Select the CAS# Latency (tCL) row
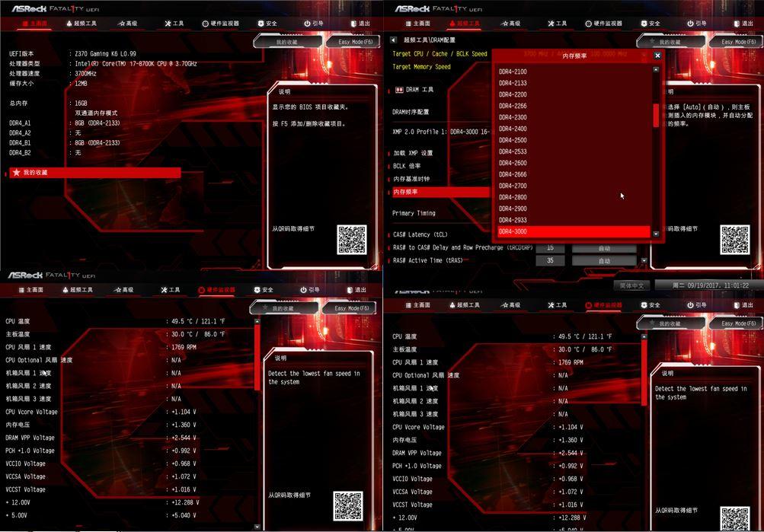The image size is (764, 532). [x=420, y=234]
